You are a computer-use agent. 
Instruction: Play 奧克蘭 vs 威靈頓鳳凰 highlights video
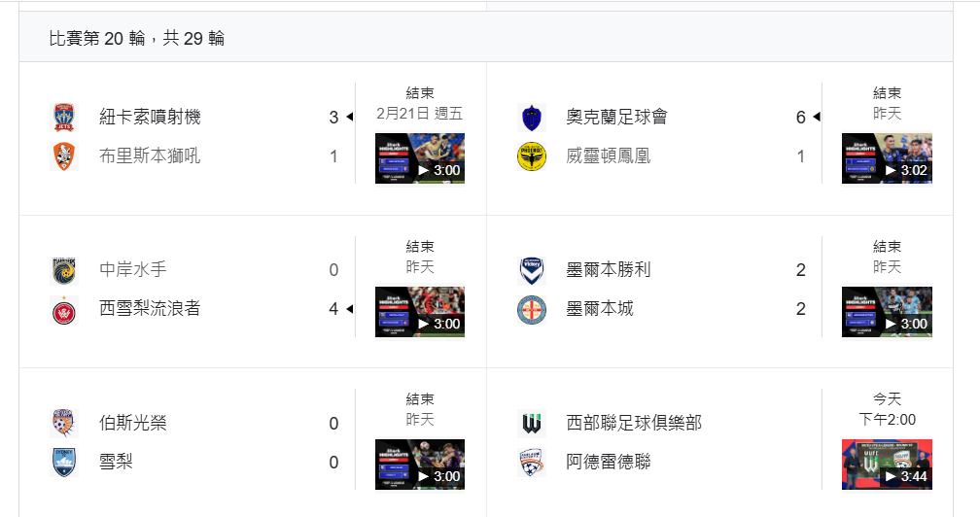886,158
